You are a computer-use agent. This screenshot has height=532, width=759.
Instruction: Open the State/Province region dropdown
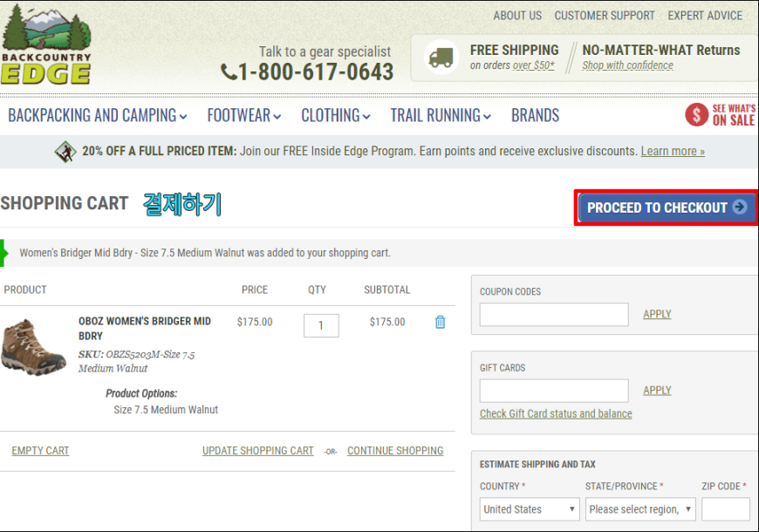640,509
